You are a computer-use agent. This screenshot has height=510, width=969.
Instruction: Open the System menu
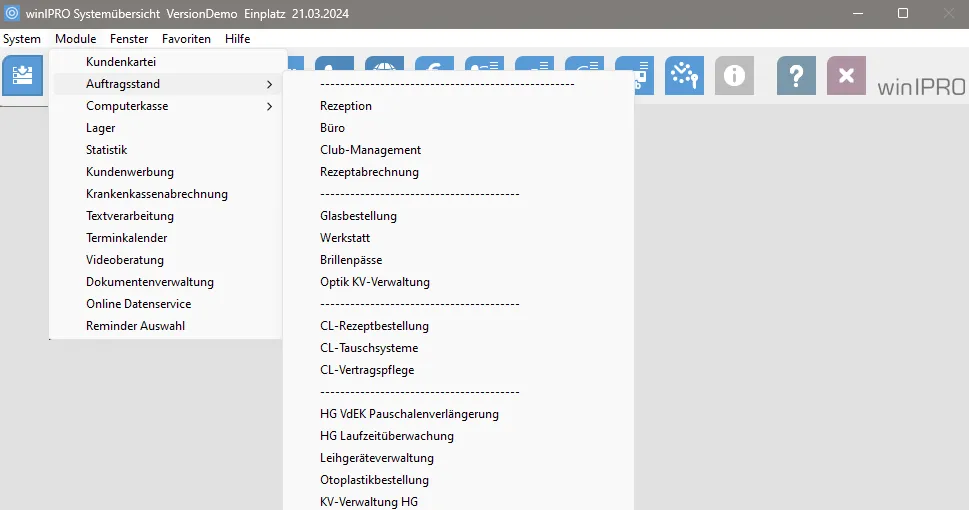coord(22,39)
